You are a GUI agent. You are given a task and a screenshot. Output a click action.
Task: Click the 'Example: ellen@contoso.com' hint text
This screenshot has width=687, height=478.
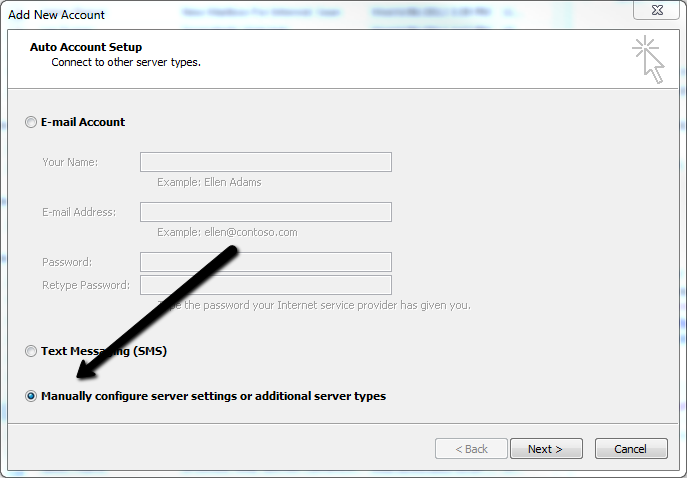(227, 232)
